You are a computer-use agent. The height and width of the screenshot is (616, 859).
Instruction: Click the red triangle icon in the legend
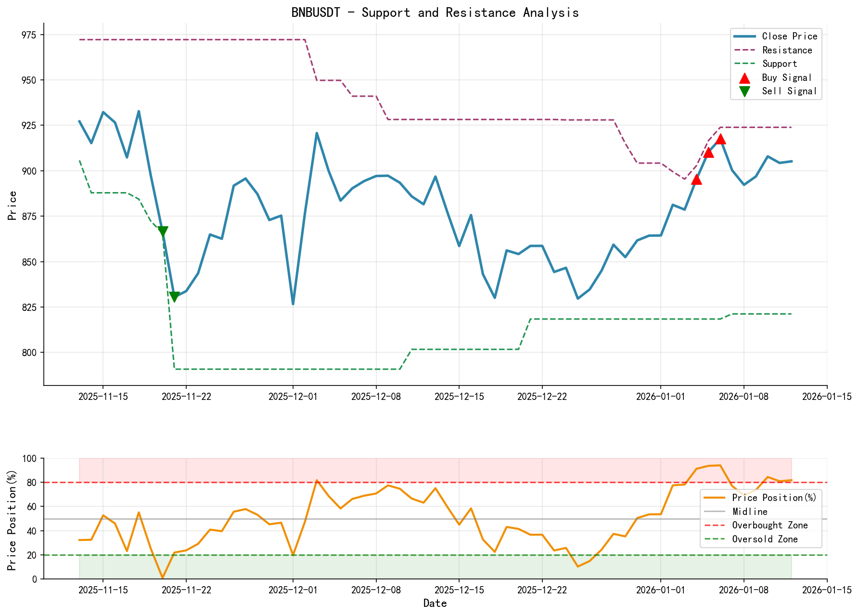tap(744, 78)
